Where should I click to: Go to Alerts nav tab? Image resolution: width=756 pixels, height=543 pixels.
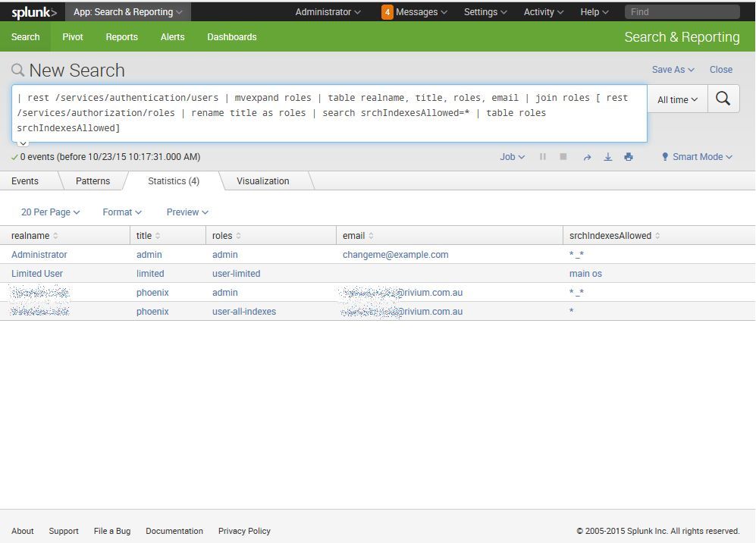pyautogui.click(x=173, y=36)
